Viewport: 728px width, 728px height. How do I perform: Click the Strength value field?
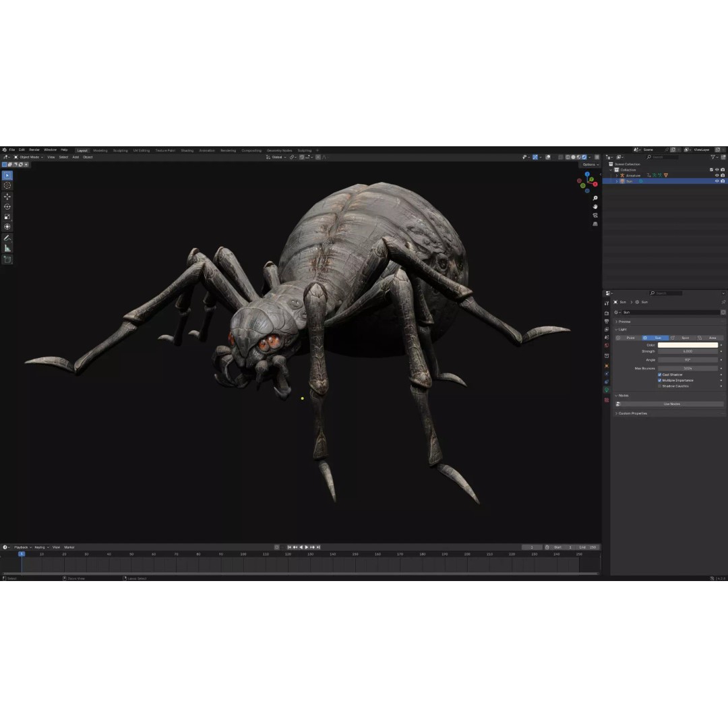(x=688, y=351)
